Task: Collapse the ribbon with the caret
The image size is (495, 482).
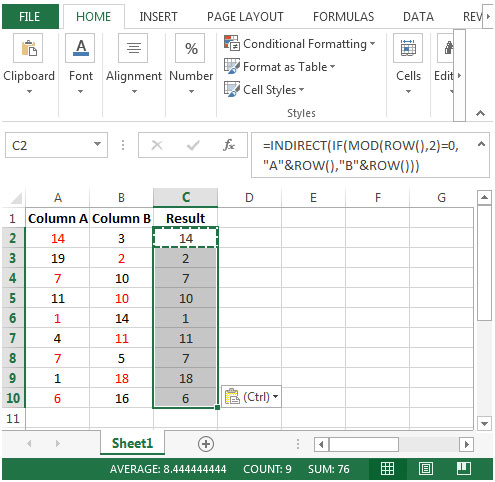Action: pyautogui.click(x=480, y=113)
